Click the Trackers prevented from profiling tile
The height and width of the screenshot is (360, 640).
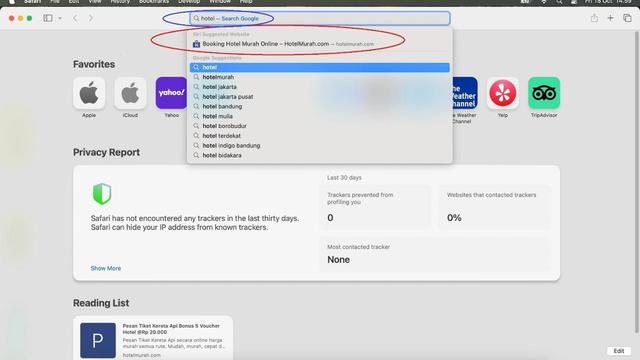point(375,207)
